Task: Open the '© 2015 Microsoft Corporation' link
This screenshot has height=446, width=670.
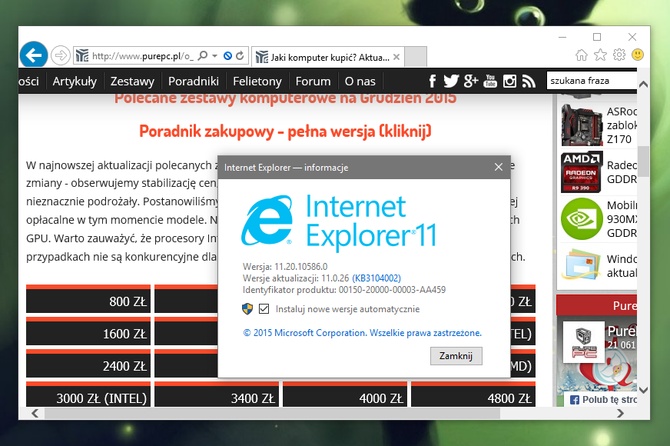Action: (x=362, y=333)
